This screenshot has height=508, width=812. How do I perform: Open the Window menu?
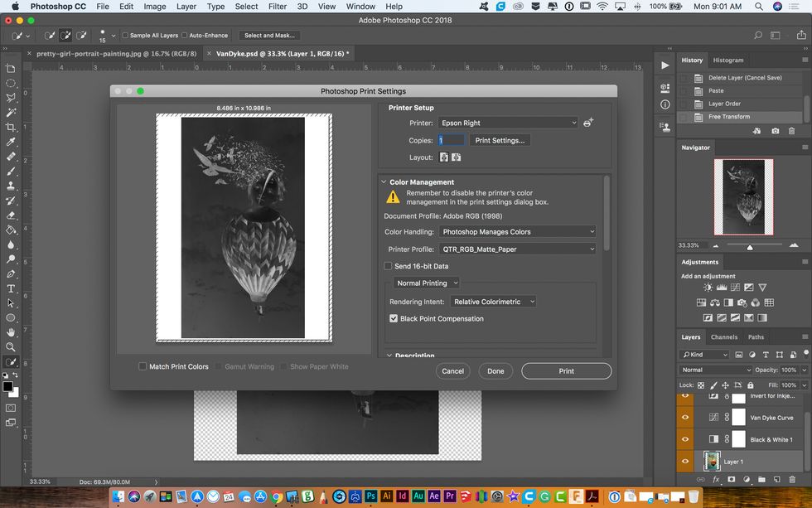(x=360, y=6)
